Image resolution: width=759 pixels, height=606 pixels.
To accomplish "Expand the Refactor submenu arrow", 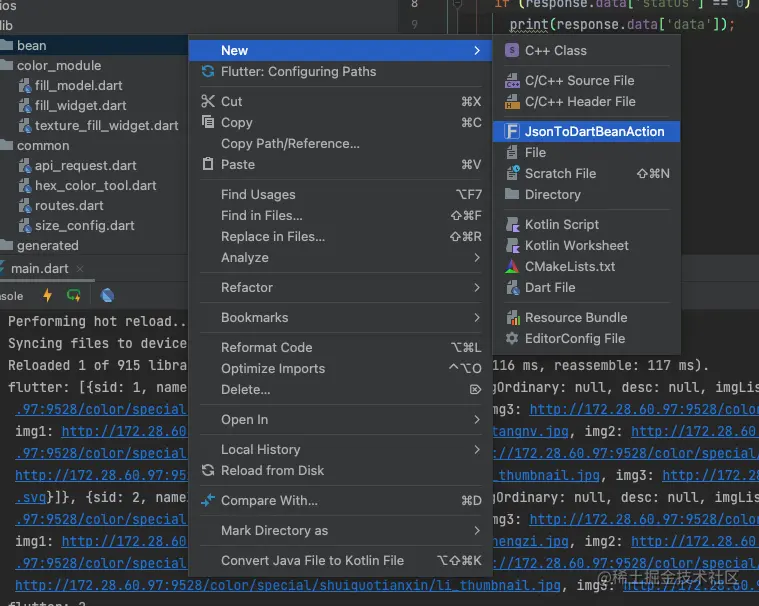I will [477, 287].
